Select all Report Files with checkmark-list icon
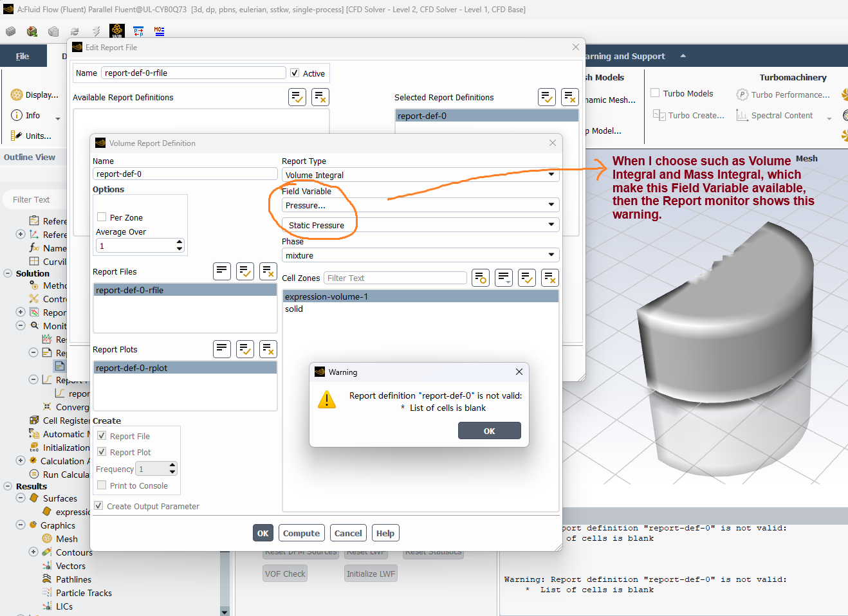 [245, 271]
